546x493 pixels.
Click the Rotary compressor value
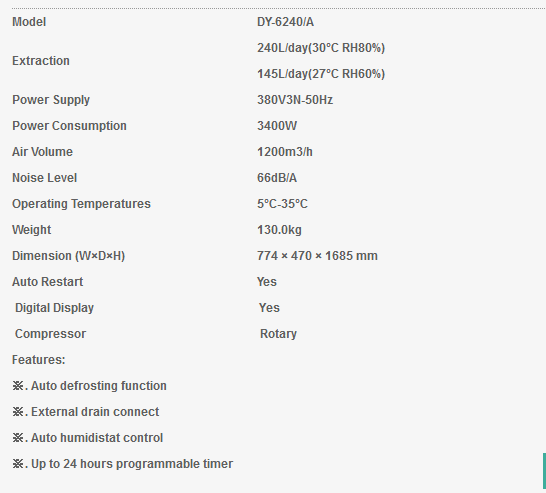[278, 334]
